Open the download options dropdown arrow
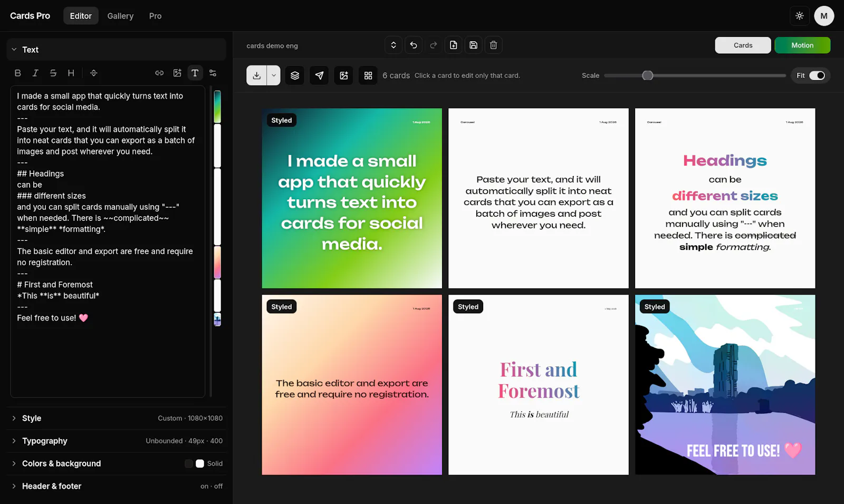844x504 pixels. tap(274, 75)
